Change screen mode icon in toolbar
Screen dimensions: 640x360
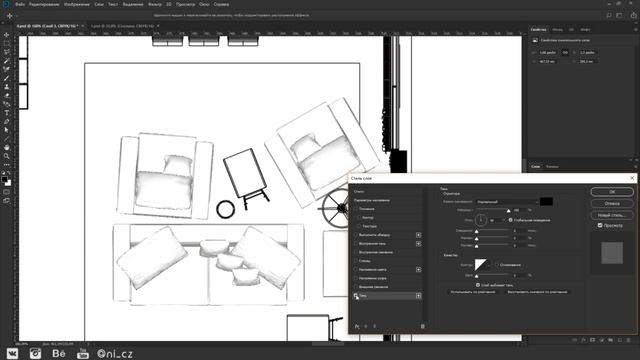(x=7, y=200)
